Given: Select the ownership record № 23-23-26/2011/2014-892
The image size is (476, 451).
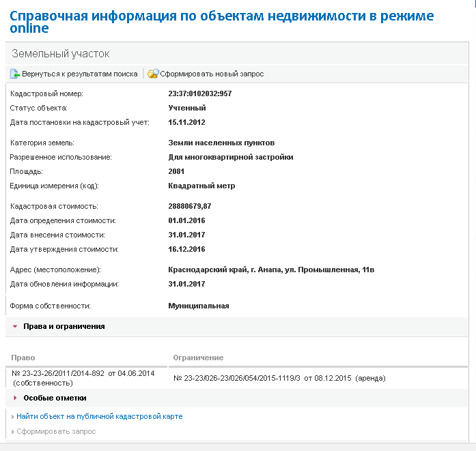Looking at the screenshot, I should [83, 378].
